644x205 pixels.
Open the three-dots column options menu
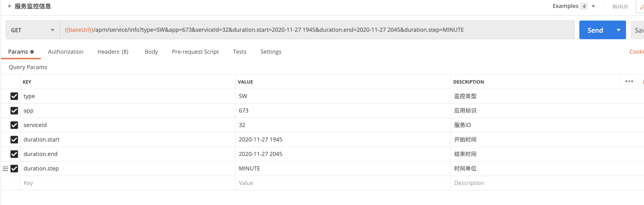(629, 81)
